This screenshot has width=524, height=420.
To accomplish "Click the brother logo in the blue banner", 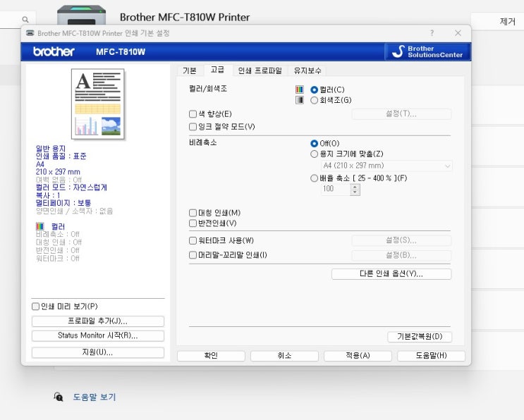I will 54,51.
